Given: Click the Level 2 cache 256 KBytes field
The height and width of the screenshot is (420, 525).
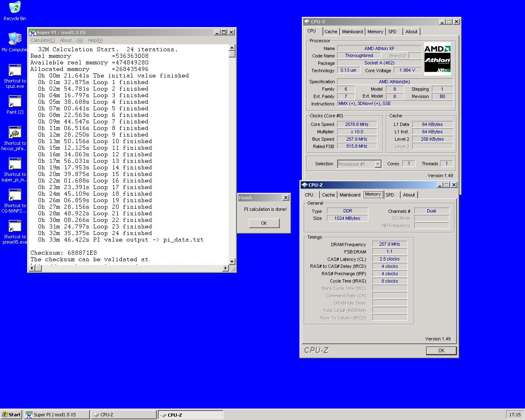Looking at the screenshot, I should [x=432, y=139].
